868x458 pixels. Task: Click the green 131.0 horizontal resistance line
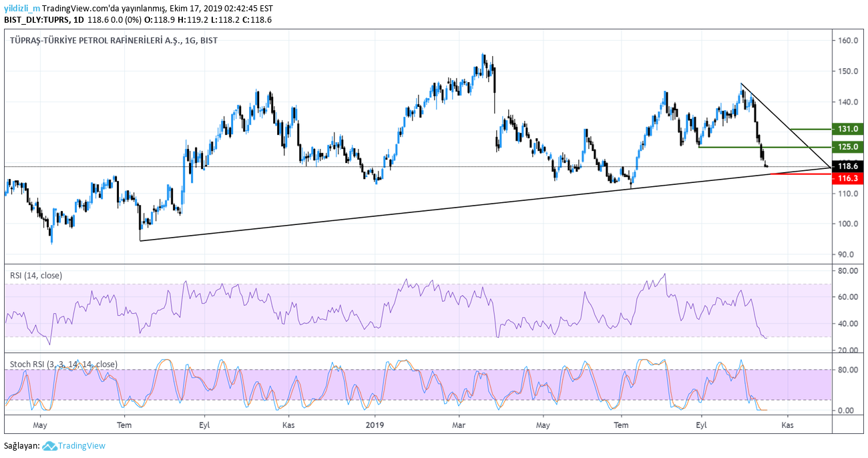point(810,129)
